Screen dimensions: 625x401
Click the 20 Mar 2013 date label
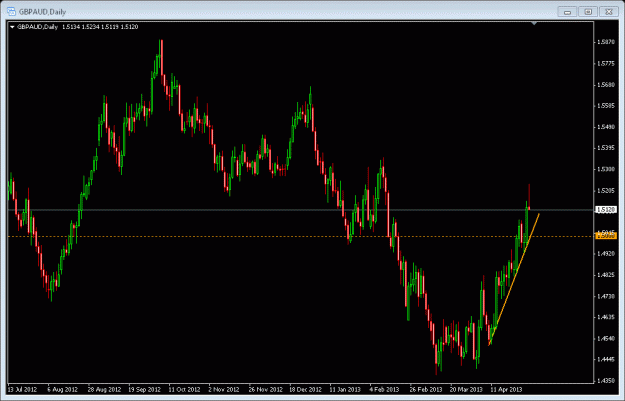466,389
